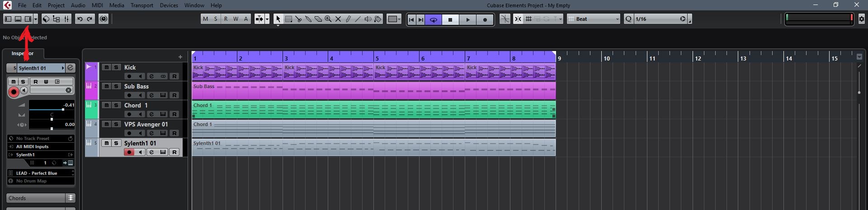
Task: Stop playback
Action: 450,19
